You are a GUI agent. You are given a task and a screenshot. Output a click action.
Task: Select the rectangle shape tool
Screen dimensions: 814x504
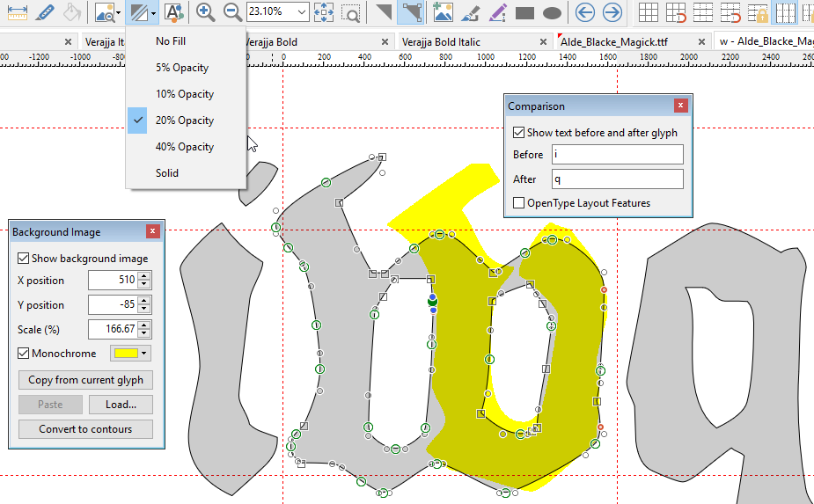(524, 12)
